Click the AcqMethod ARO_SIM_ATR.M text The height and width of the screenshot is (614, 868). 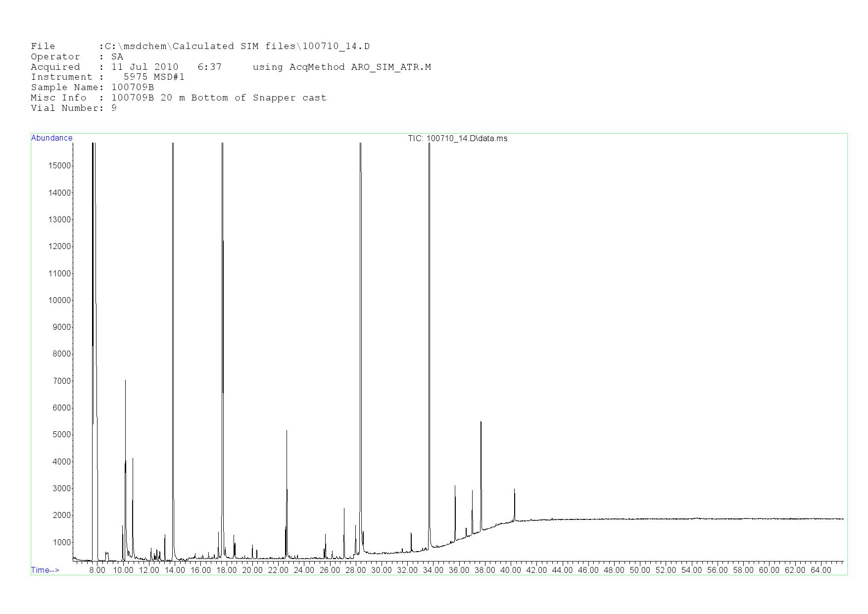(x=341, y=67)
